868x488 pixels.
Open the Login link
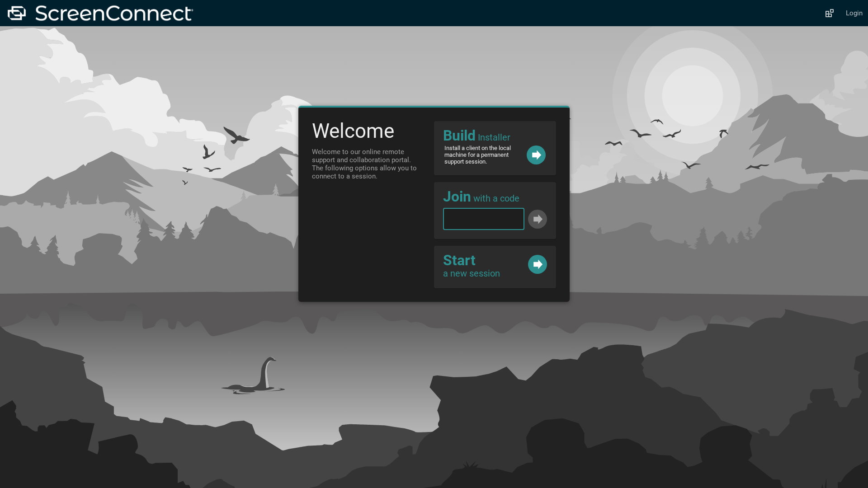tap(854, 13)
